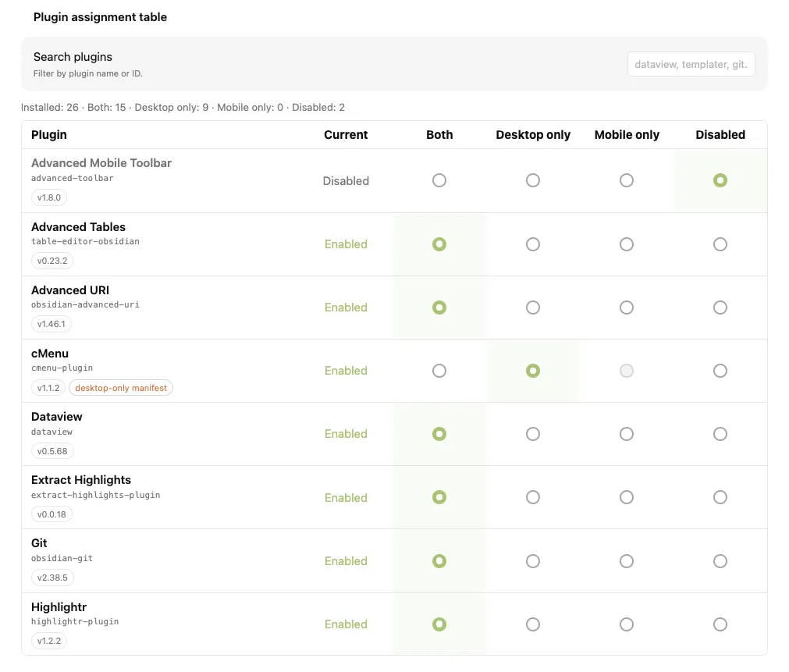789x672 pixels.
Task: Disable the Advanced Tables plugin
Action: point(720,244)
